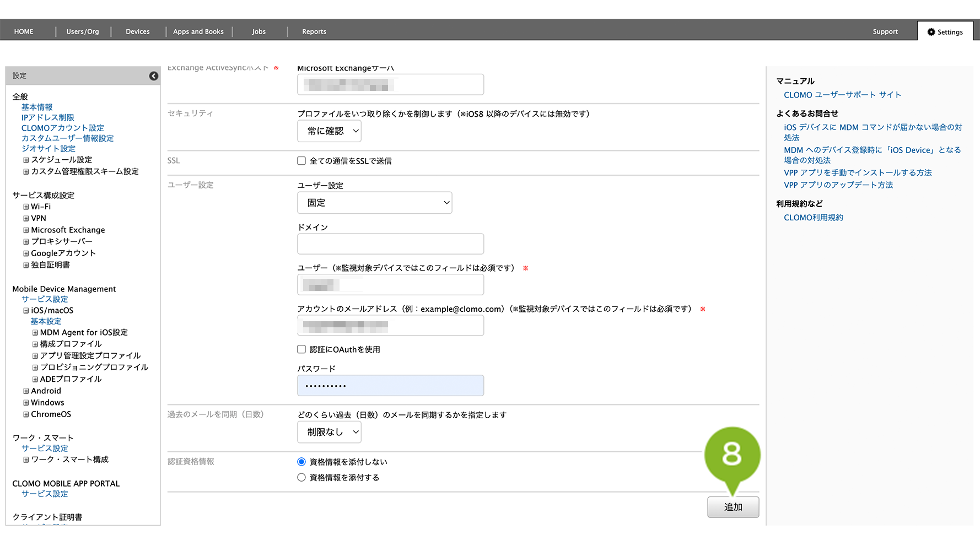The height and width of the screenshot is (551, 980).
Task: Switch to the Devices tab
Action: point(138,31)
